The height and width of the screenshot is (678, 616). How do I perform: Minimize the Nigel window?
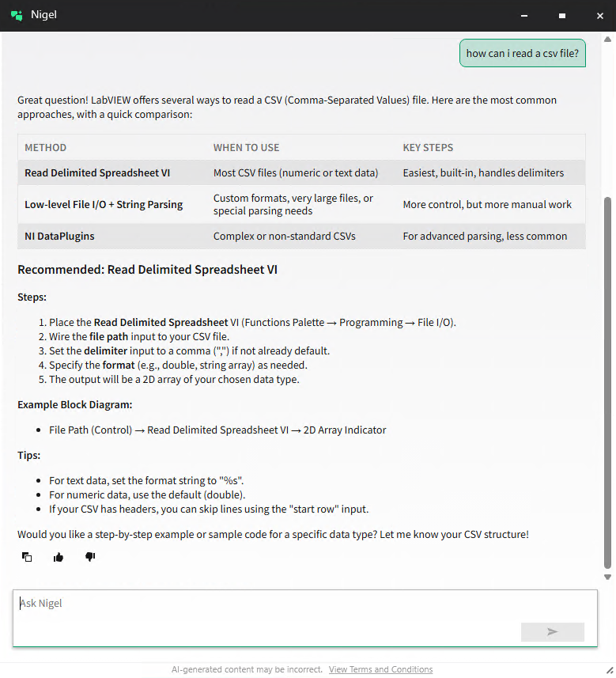524,16
